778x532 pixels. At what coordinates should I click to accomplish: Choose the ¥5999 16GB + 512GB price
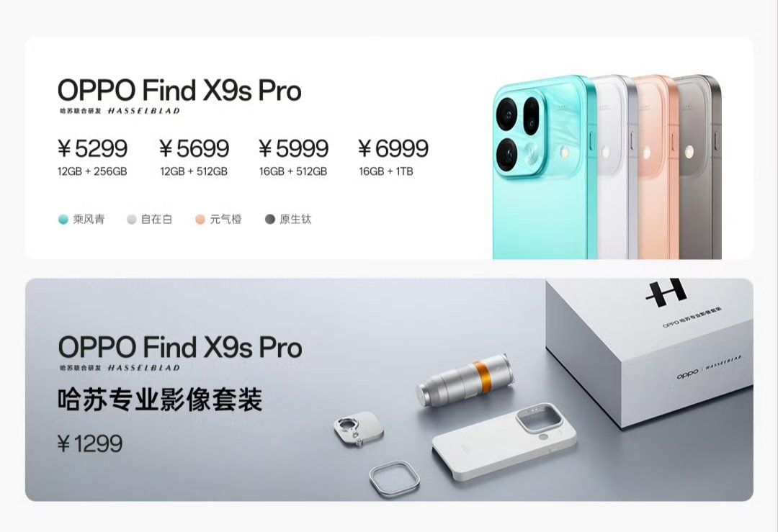click(293, 157)
